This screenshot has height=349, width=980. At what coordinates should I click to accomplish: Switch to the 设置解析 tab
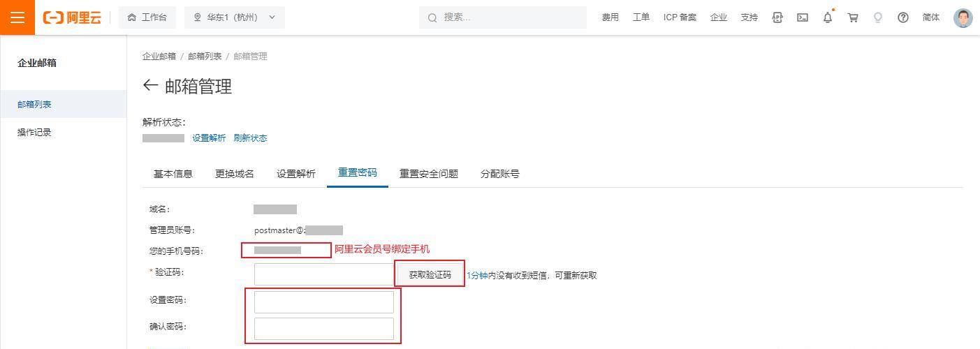click(296, 174)
